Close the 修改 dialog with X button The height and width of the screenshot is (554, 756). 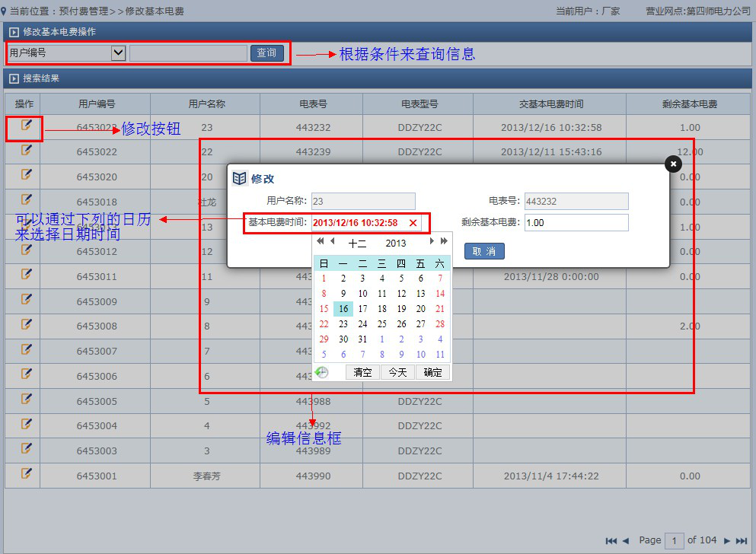(x=673, y=164)
